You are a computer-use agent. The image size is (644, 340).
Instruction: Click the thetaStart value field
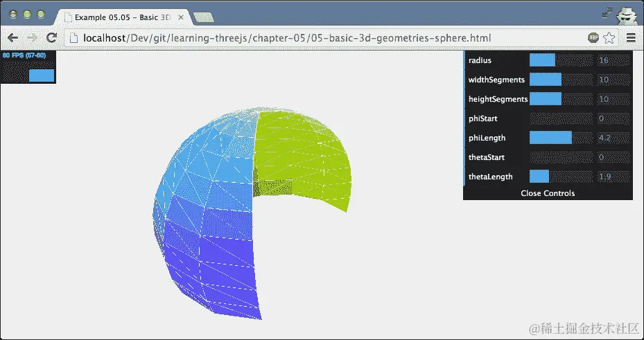tap(613, 157)
